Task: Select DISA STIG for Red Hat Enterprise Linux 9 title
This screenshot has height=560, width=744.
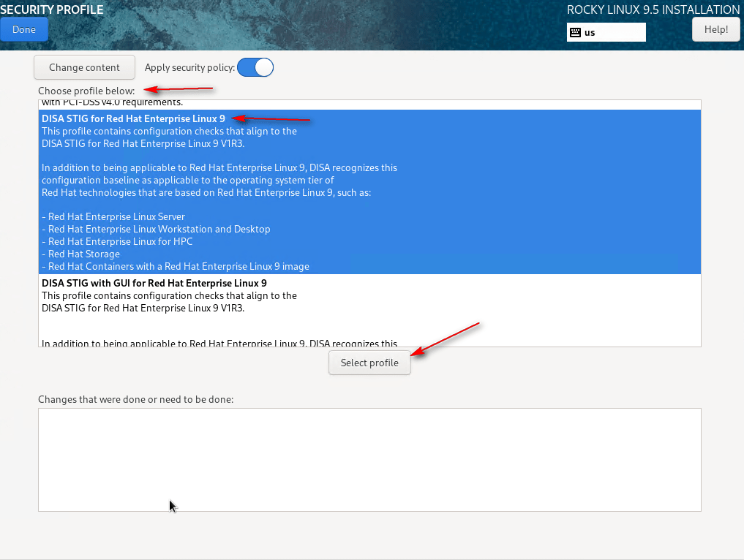Action: tap(133, 118)
